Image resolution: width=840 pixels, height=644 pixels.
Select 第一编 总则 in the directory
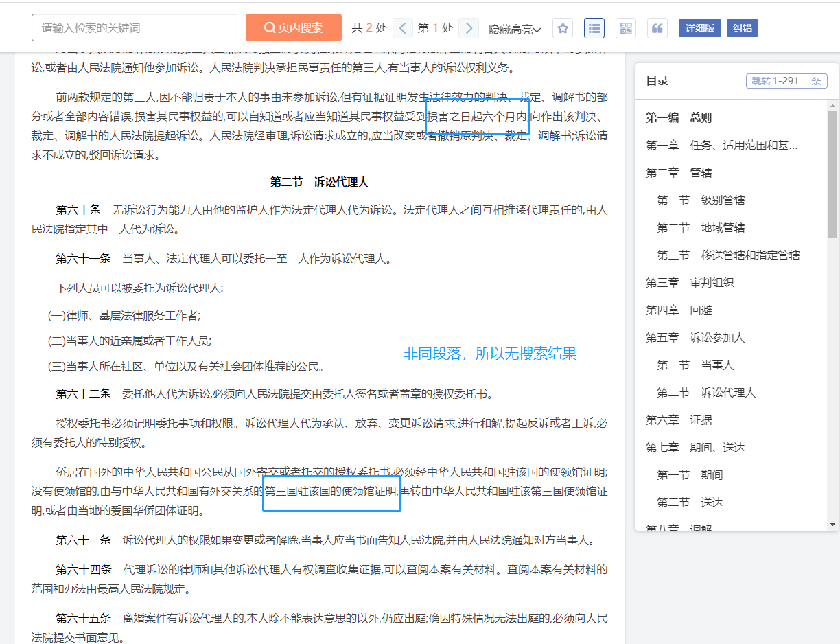tap(679, 117)
